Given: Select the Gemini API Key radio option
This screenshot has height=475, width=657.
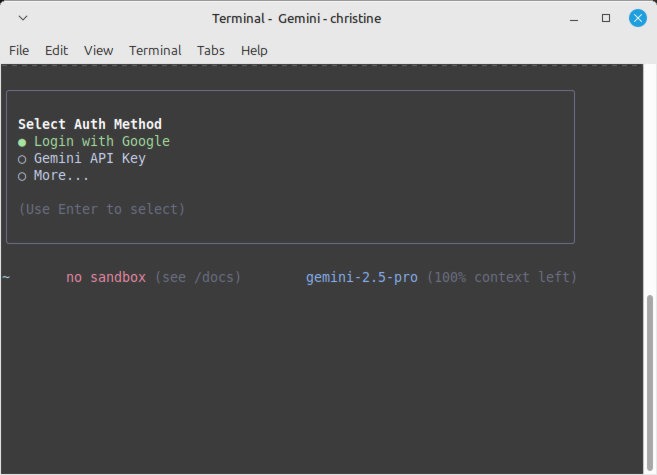Looking at the screenshot, I should coord(82,159).
